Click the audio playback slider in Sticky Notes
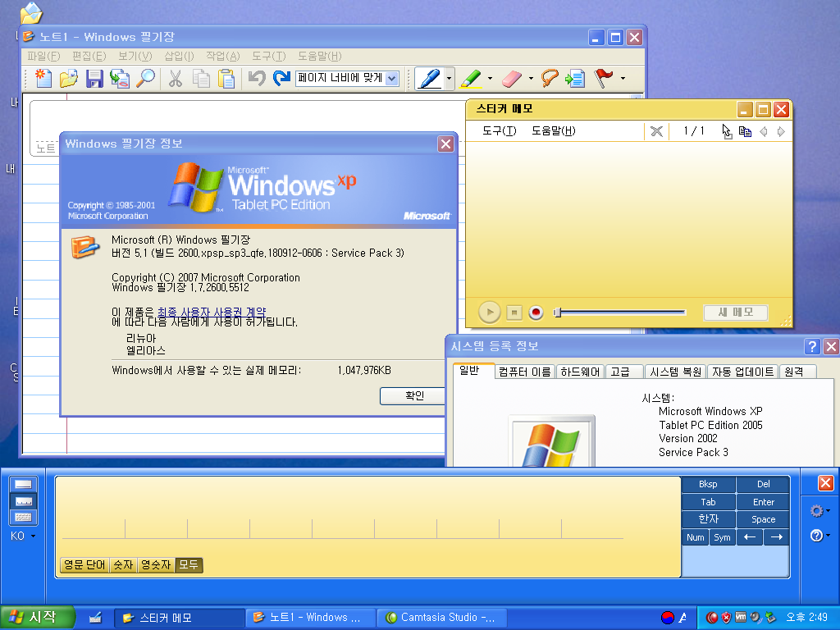The height and width of the screenshot is (630, 840). pos(619,312)
